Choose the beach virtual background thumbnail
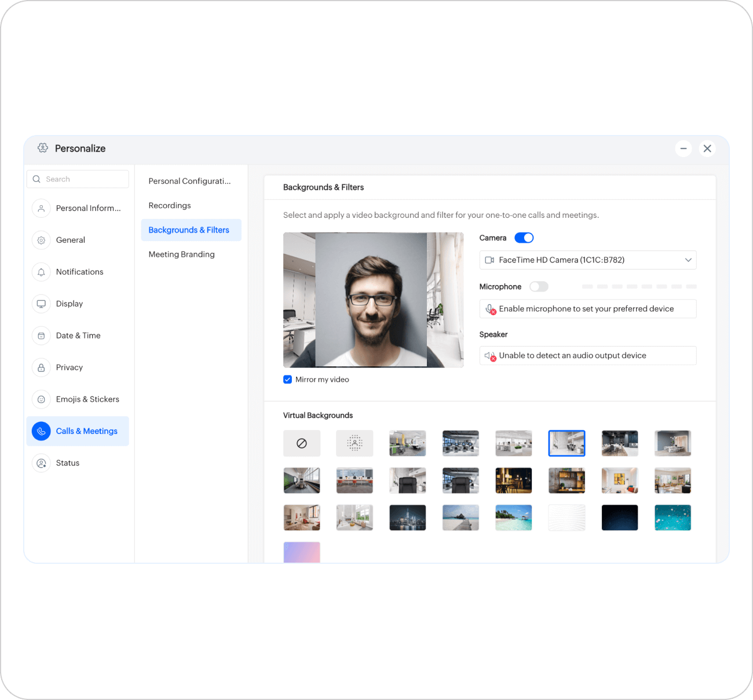The height and width of the screenshot is (700, 753). click(x=514, y=517)
